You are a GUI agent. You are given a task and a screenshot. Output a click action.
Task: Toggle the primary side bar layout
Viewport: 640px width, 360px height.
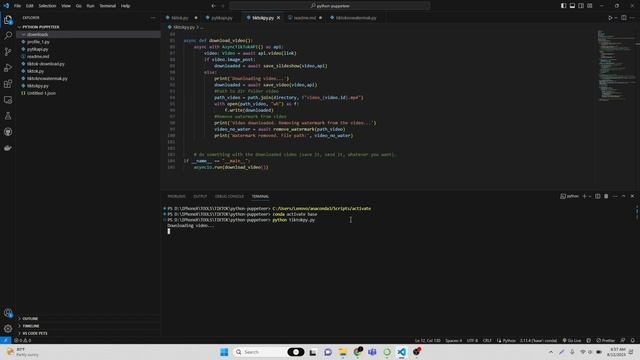click(563, 6)
